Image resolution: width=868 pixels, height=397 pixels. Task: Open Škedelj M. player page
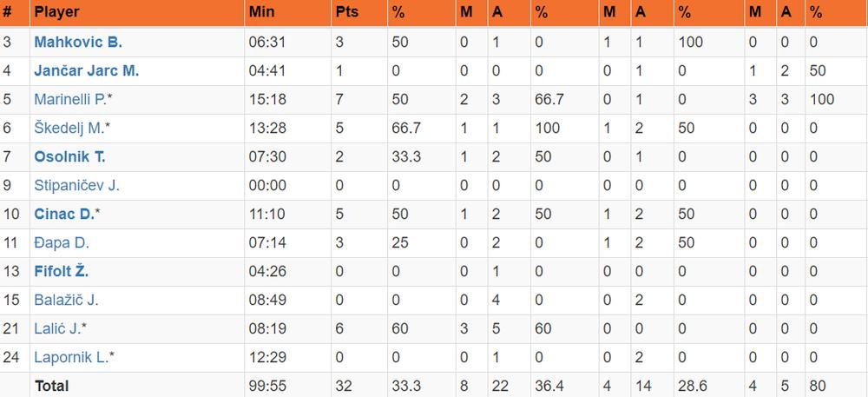point(69,129)
